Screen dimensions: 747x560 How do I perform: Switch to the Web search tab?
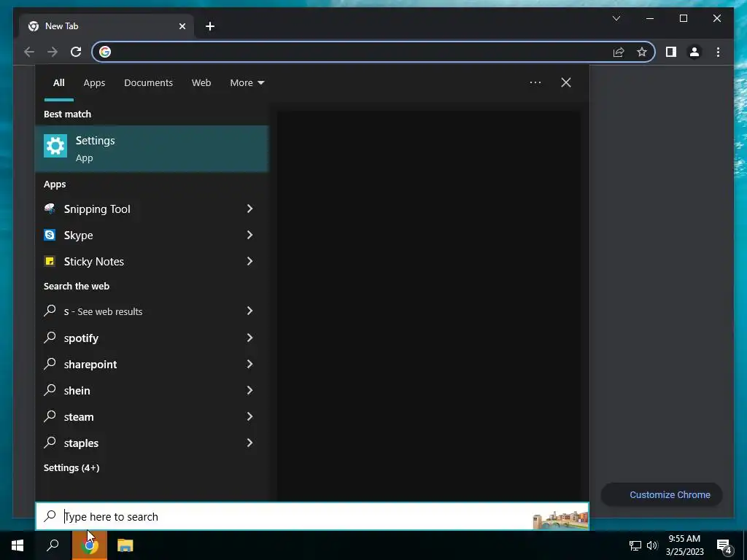coord(201,83)
